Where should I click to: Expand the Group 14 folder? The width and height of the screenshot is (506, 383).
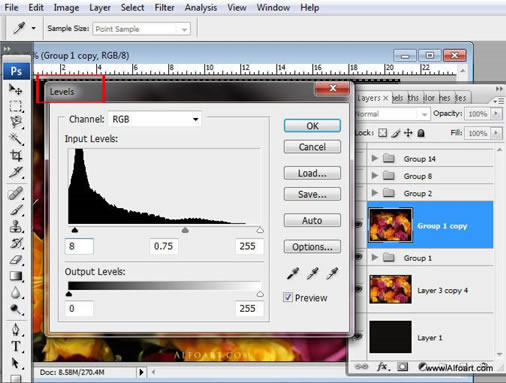(x=375, y=158)
